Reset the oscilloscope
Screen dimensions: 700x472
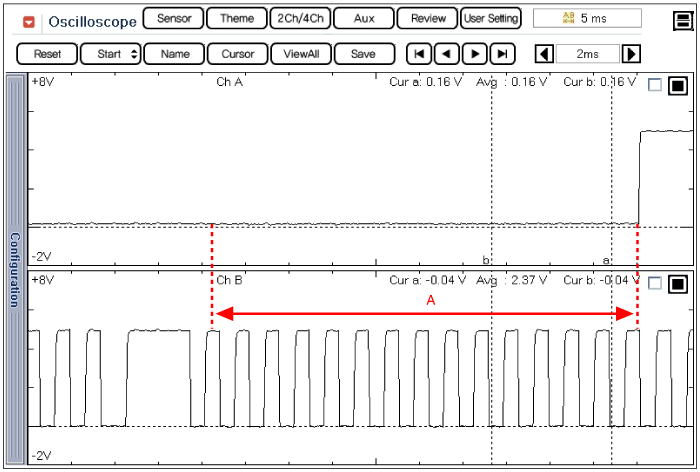pyautogui.click(x=47, y=54)
